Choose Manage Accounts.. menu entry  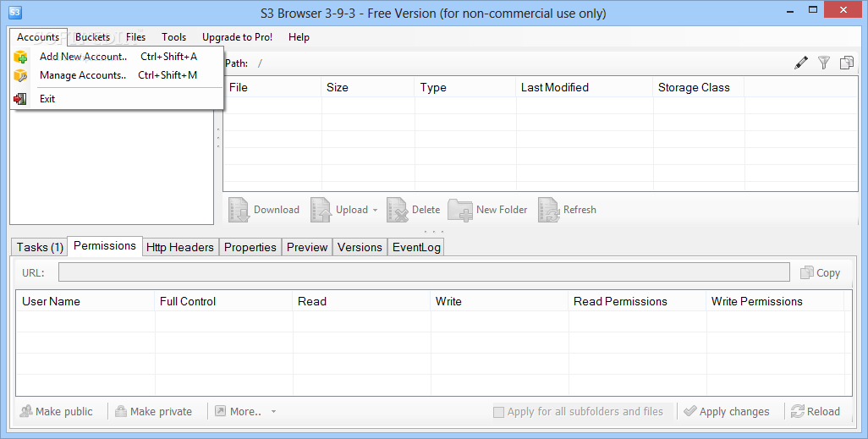coord(118,75)
